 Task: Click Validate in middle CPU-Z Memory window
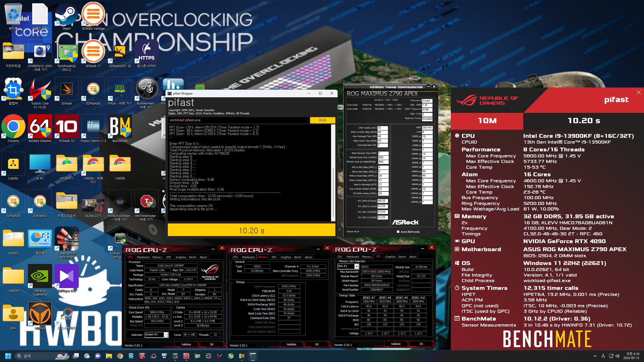coord(291,344)
